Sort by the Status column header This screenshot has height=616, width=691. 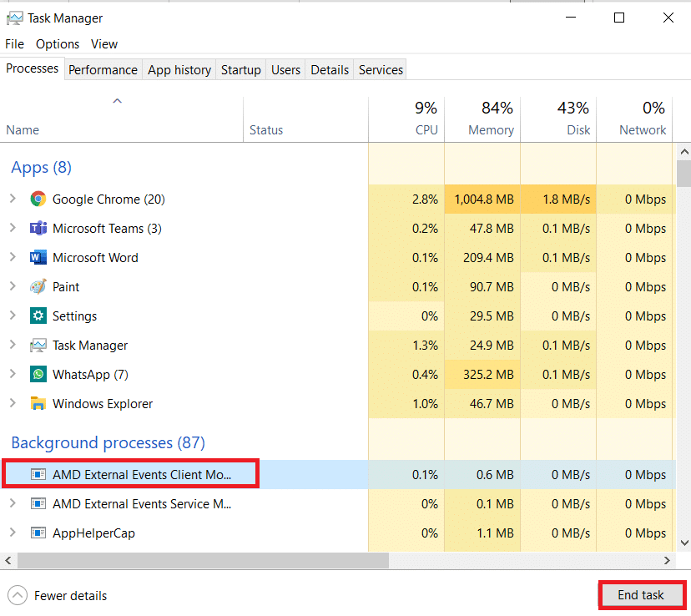pyautogui.click(x=305, y=120)
